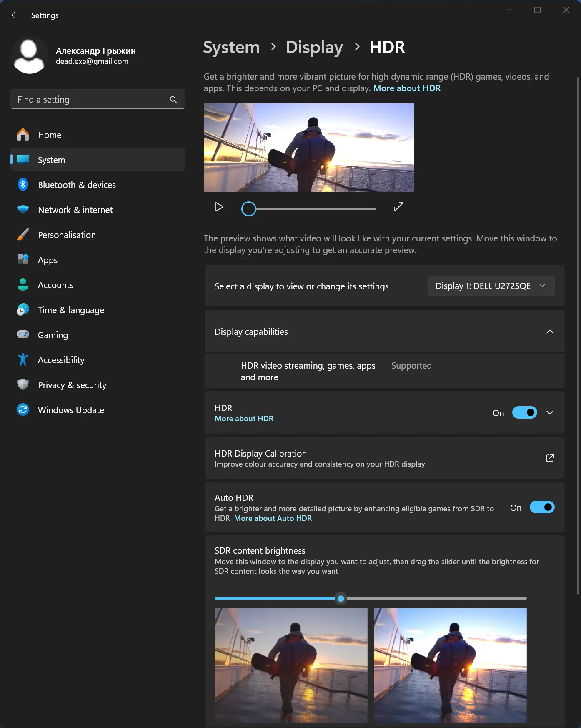581x728 pixels.
Task: Click the Gaming controller icon in sidebar
Action: coord(23,334)
